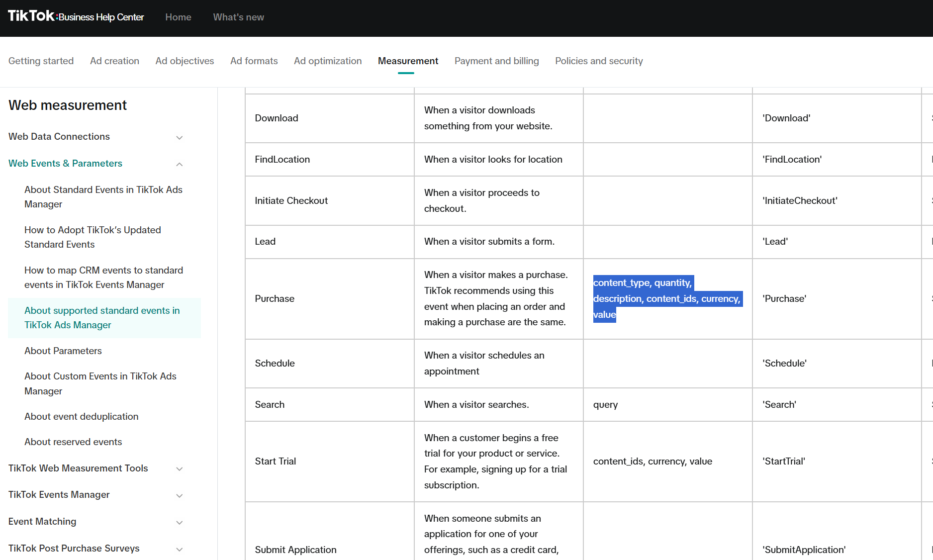Switch to the Ad optimization tab

(328, 61)
